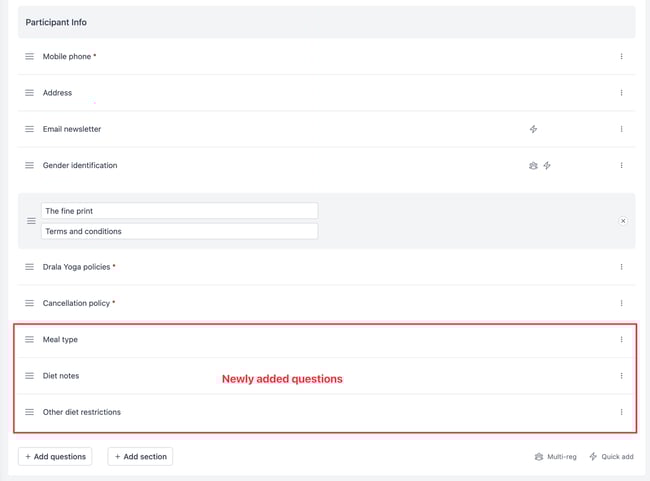650x481 pixels.
Task: Open the three-dot menu for Meal type
Action: pos(621,340)
